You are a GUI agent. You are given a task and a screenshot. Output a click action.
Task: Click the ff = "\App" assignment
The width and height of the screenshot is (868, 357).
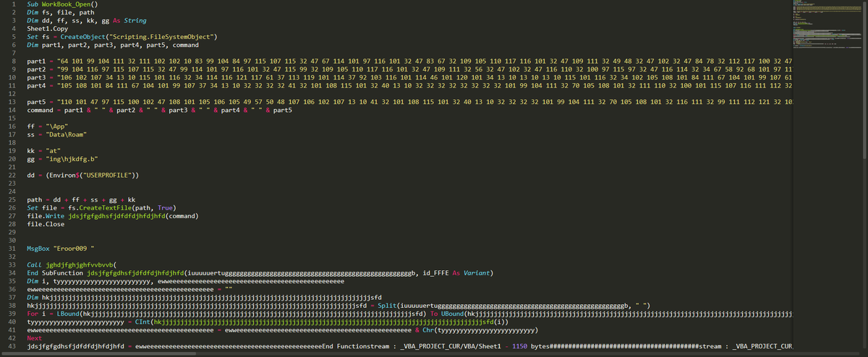pos(47,126)
